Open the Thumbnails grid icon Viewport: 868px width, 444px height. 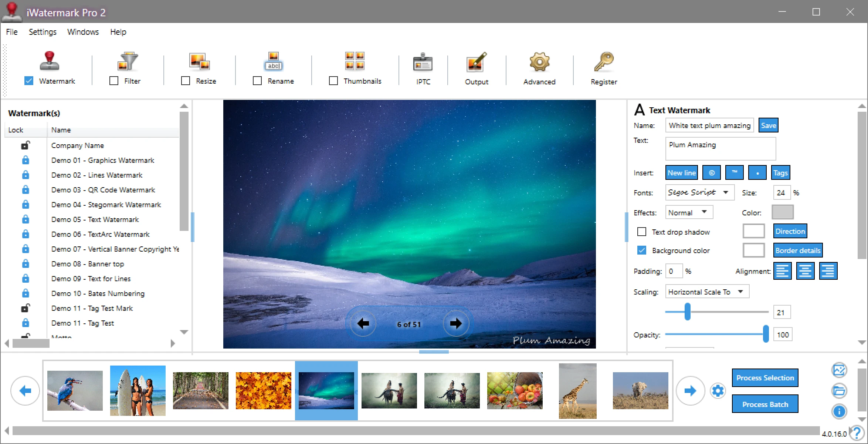(x=355, y=61)
